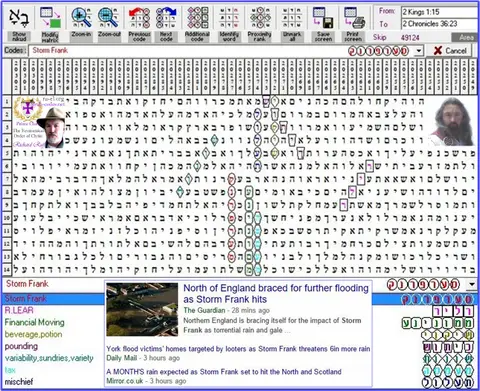This screenshot has height=391, width=480.
Task: Click the man in hat photo
Action: (x=52, y=128)
